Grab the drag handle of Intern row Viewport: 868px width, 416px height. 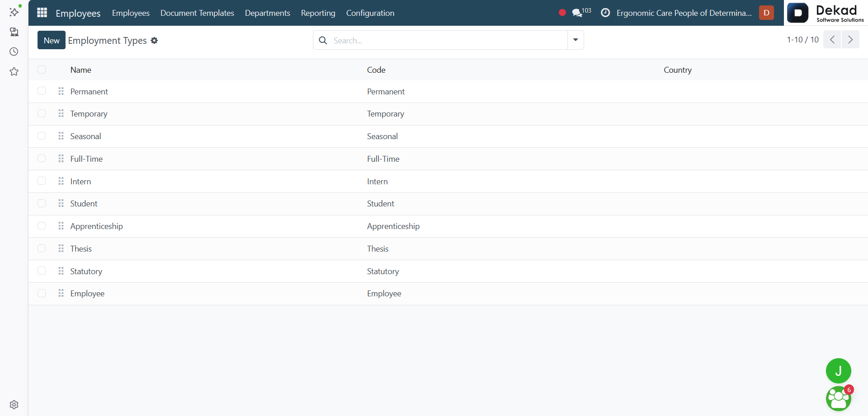point(61,181)
